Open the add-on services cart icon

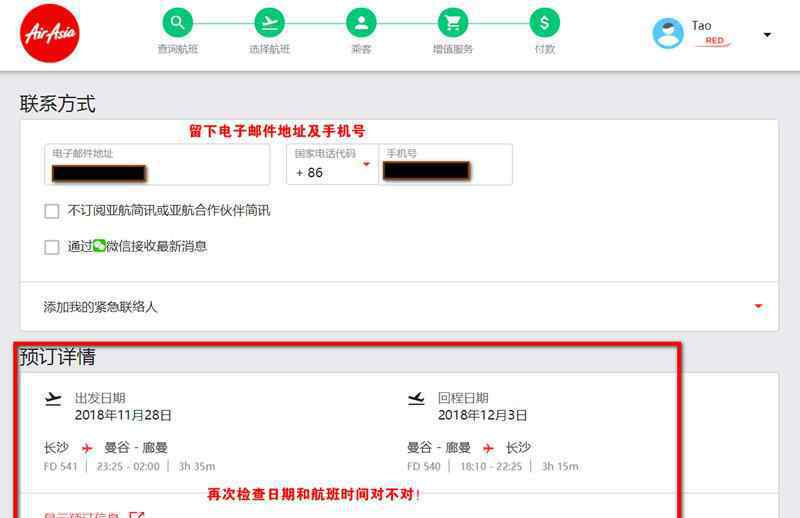[453, 22]
